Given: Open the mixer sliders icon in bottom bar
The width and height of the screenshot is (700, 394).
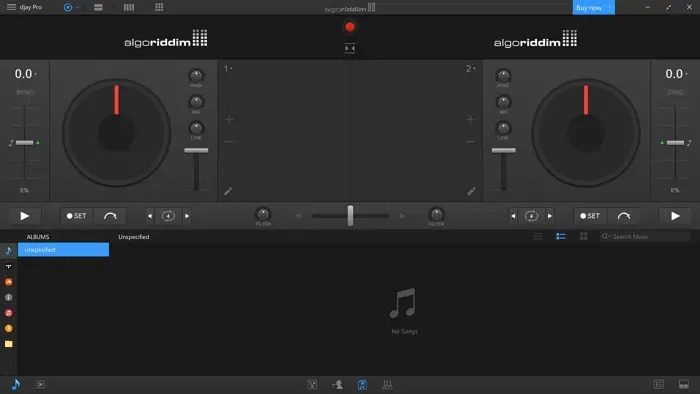Looking at the screenshot, I should pos(387,385).
